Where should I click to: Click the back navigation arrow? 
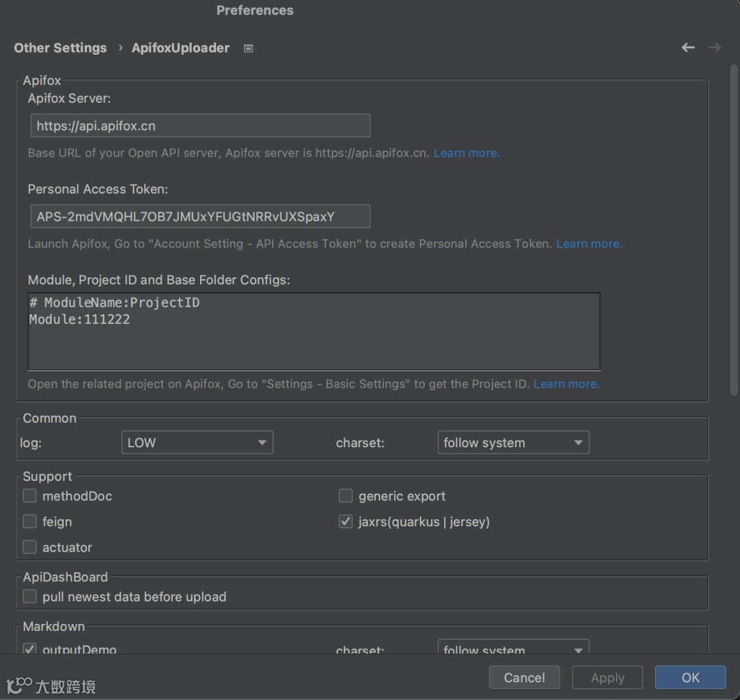(x=688, y=47)
